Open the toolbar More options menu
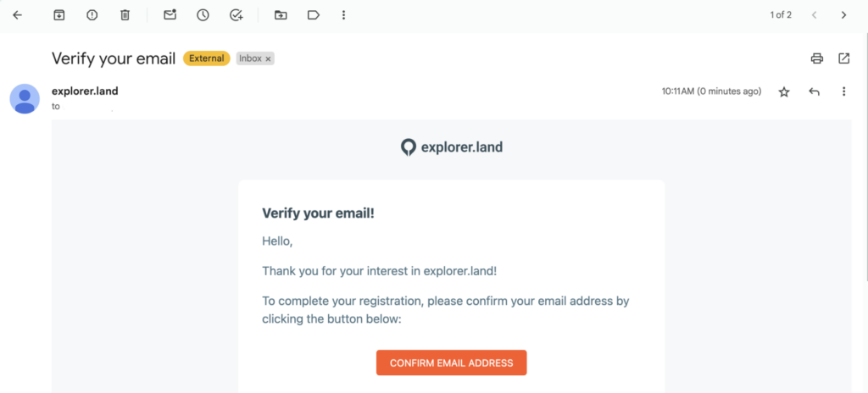The image size is (868, 393). coord(342,15)
